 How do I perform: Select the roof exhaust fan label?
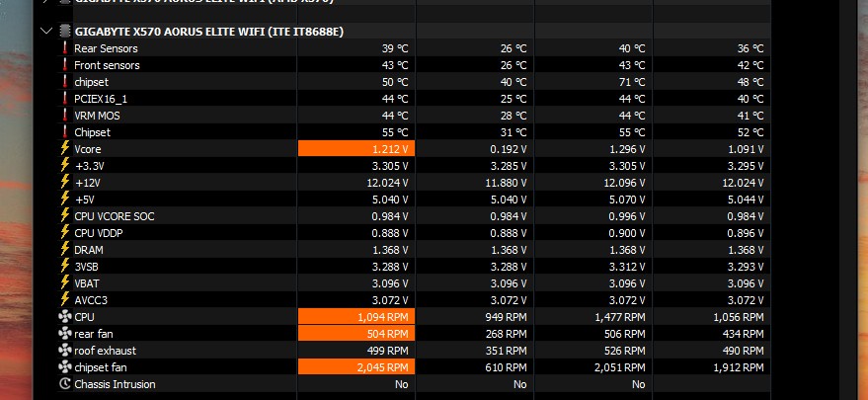(x=106, y=351)
